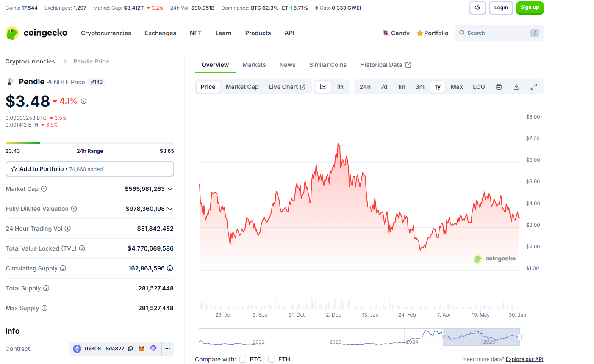Viewport: 594px width, 364px height.
Task: Set the chart range to 3m
Action: [420, 87]
